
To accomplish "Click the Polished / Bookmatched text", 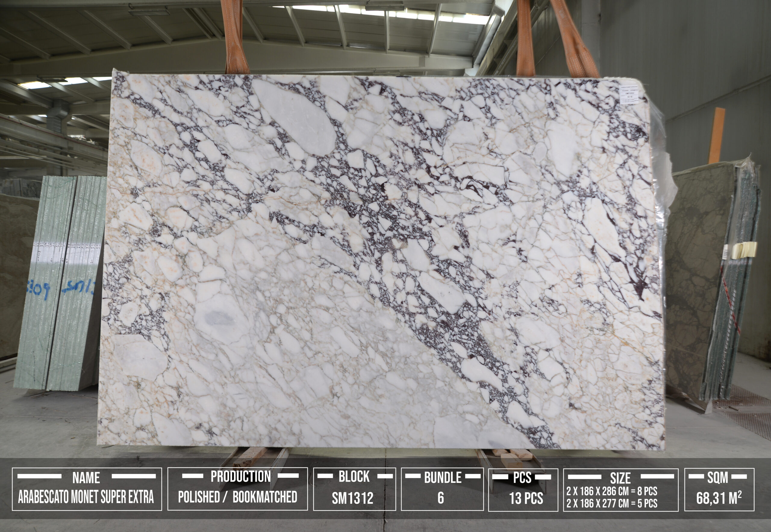I will click(237, 497).
